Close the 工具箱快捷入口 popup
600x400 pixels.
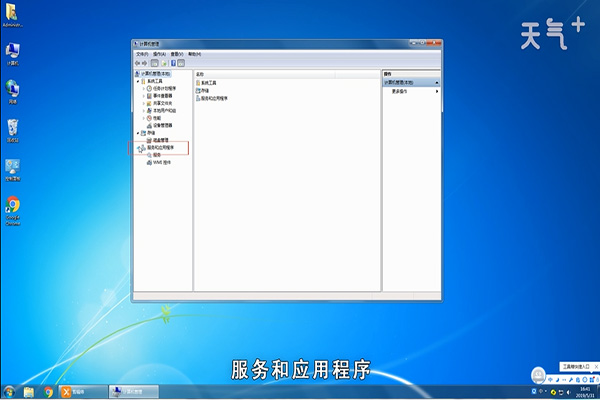coord(596,367)
